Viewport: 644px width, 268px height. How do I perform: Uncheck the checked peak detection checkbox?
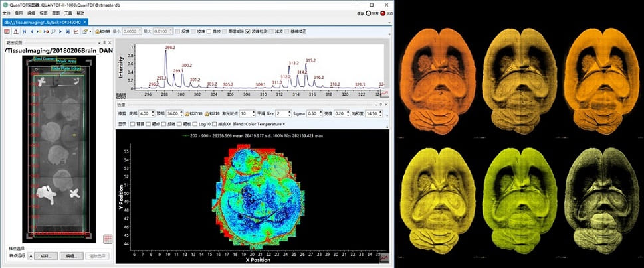248,32
